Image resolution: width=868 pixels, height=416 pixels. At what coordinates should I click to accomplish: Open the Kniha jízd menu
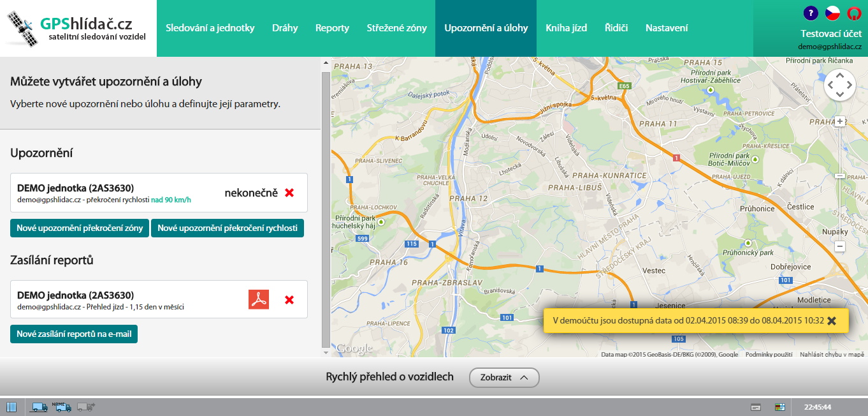coord(566,28)
